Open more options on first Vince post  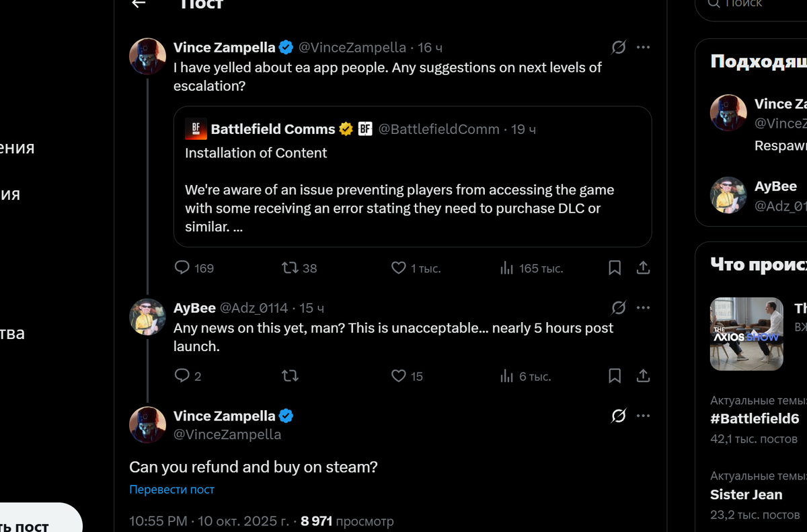pos(643,47)
